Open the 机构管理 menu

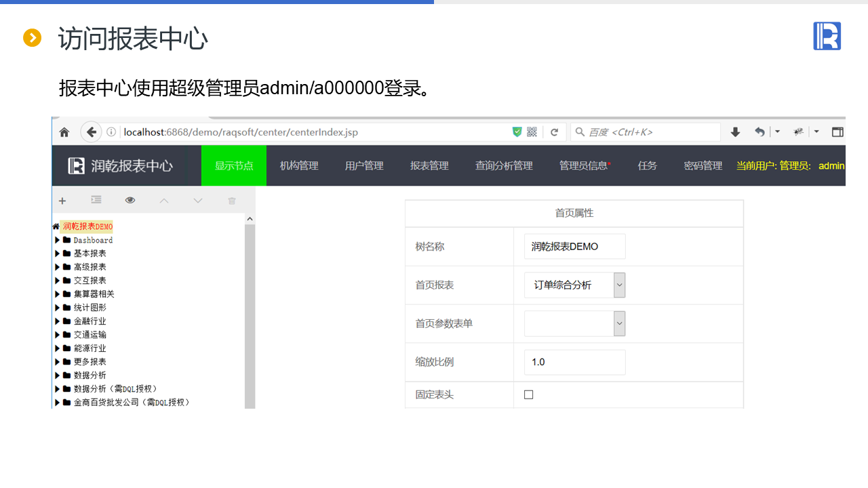[299, 166]
